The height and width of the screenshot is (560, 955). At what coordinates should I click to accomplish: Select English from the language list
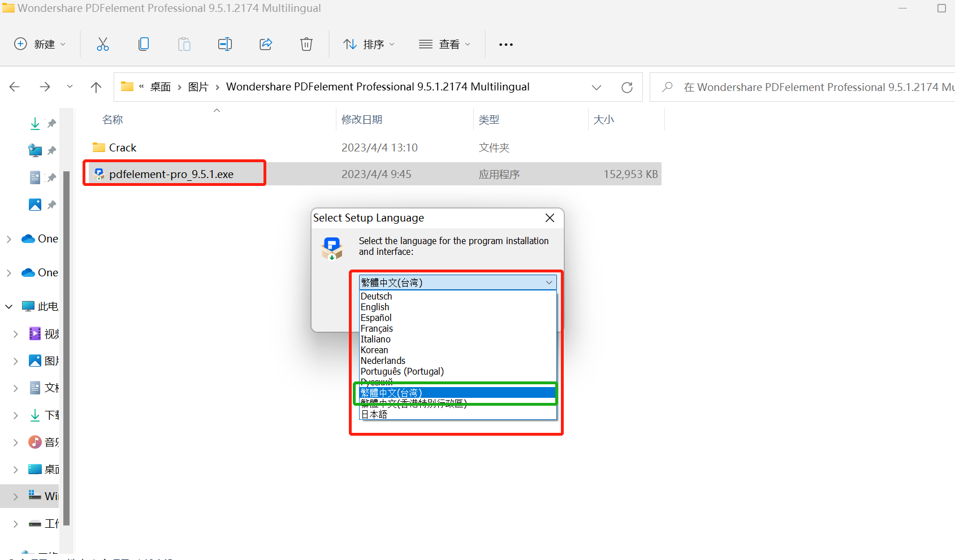375,307
